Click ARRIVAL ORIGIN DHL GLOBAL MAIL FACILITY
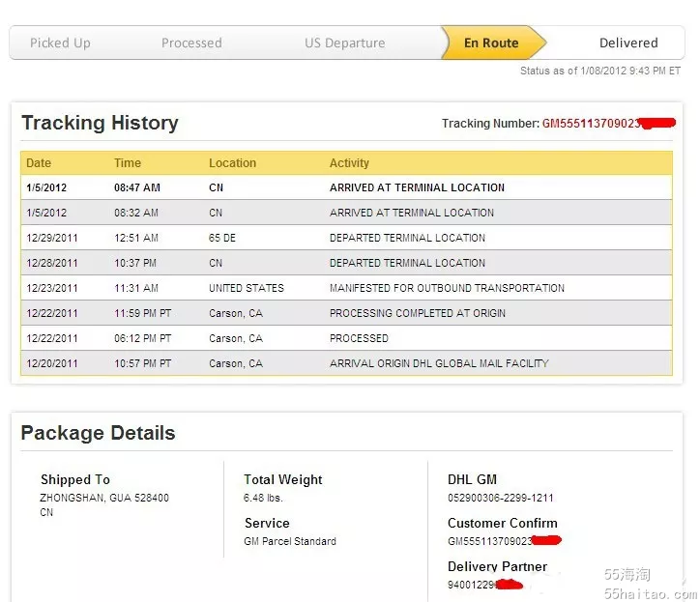 tap(439, 363)
